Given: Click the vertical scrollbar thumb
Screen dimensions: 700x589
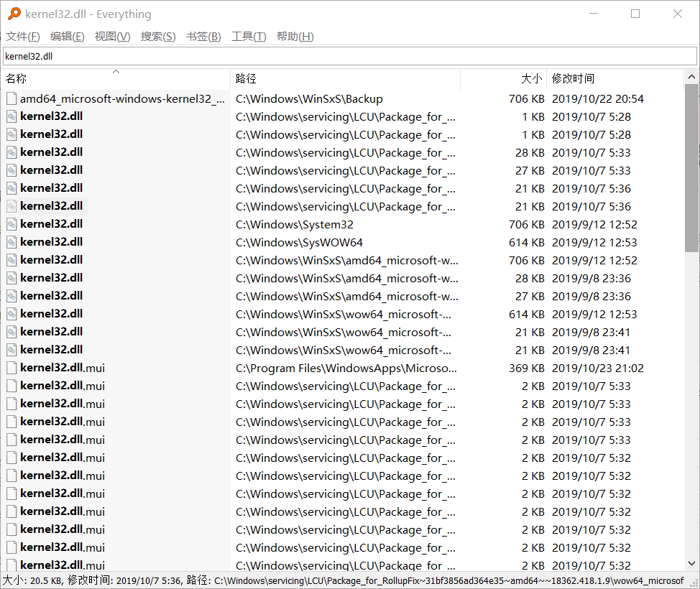Looking at the screenshot, I should click(691, 168).
